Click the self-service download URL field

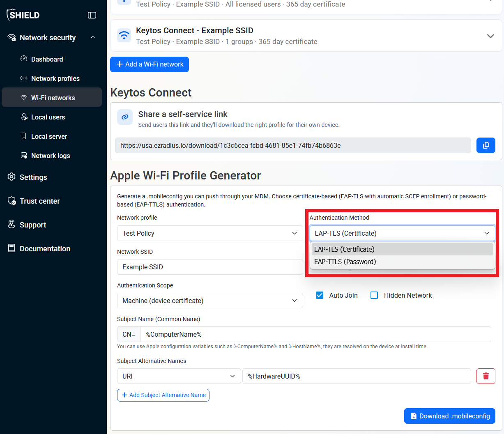(293, 145)
